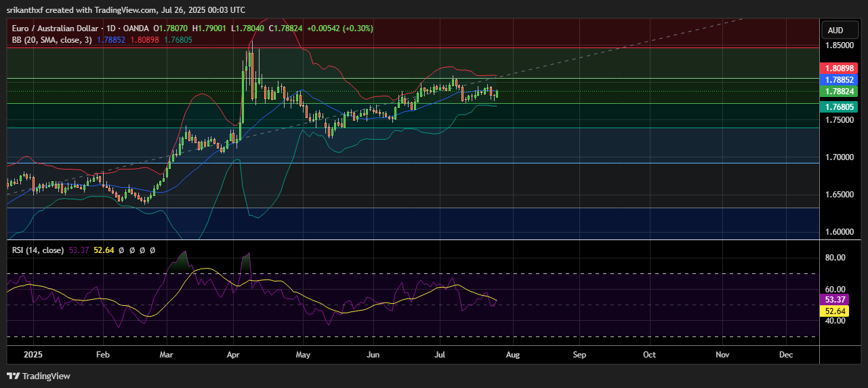Click the RSI (14, close) indicator legend
The height and width of the screenshot is (388, 868).
tap(38, 250)
